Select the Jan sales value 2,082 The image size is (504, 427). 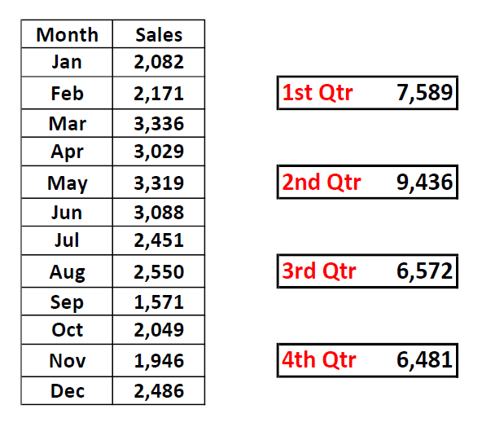coord(159,62)
